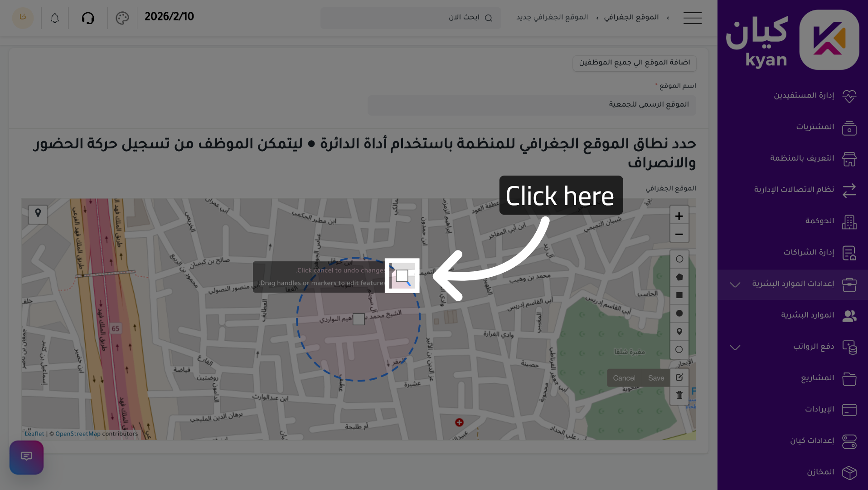Expand the 'إعدادات الموارد البشرية' section chevron
868x490 pixels.
735,284
